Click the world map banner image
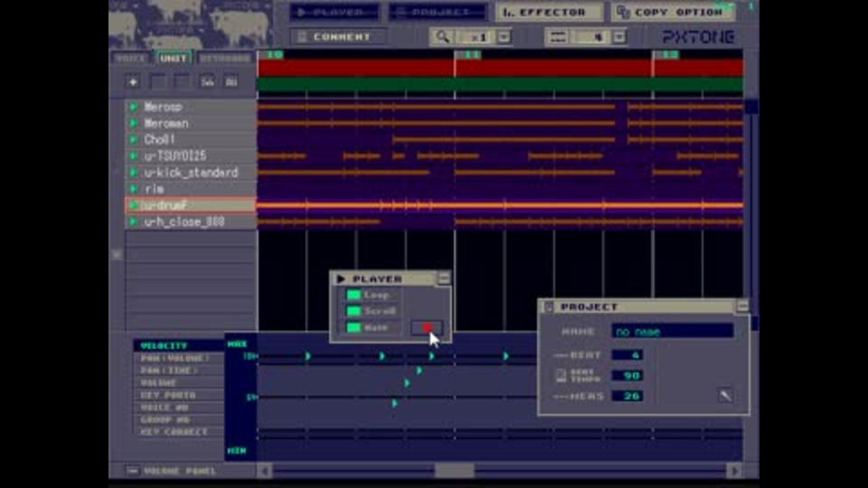This screenshot has width=868, height=488. point(191,24)
